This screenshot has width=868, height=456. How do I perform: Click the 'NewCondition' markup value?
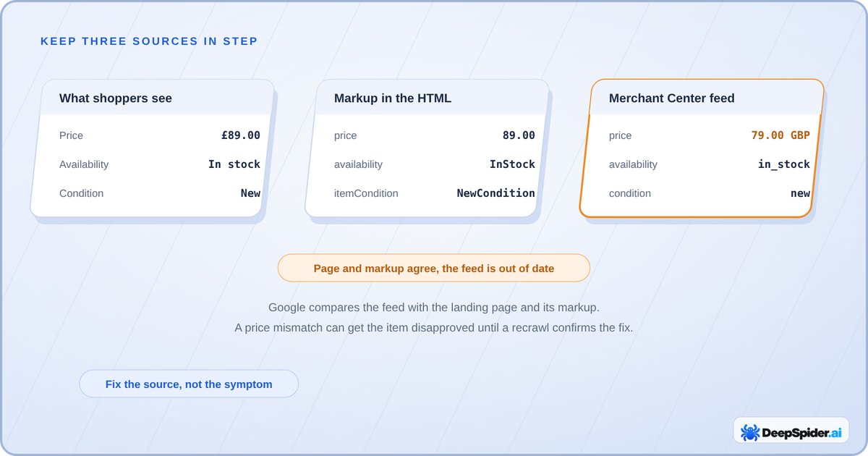click(496, 193)
